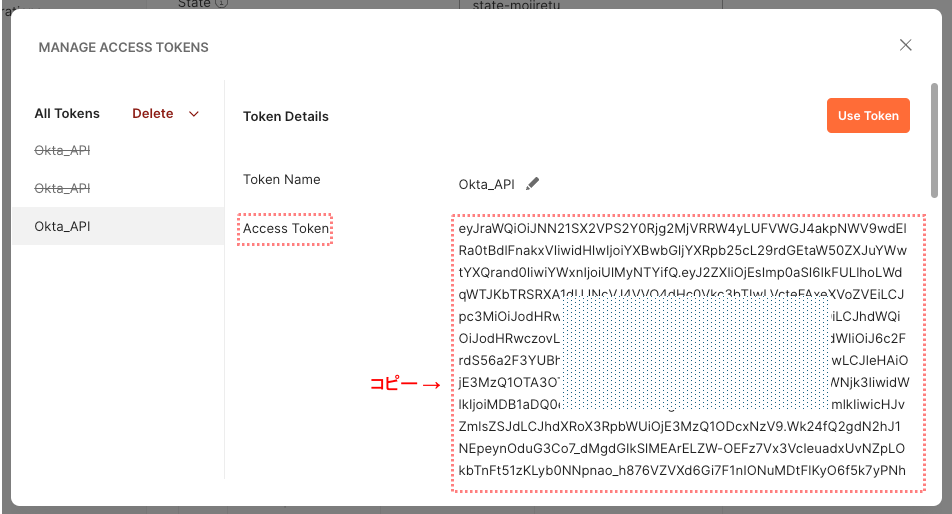Image resolution: width=952 pixels, height=514 pixels.
Task: Click the Token Name field label
Action: pyautogui.click(x=282, y=180)
